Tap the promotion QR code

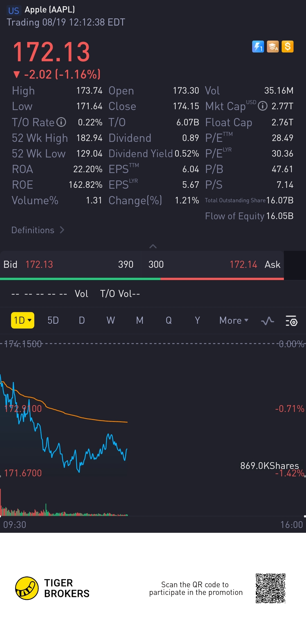click(270, 588)
